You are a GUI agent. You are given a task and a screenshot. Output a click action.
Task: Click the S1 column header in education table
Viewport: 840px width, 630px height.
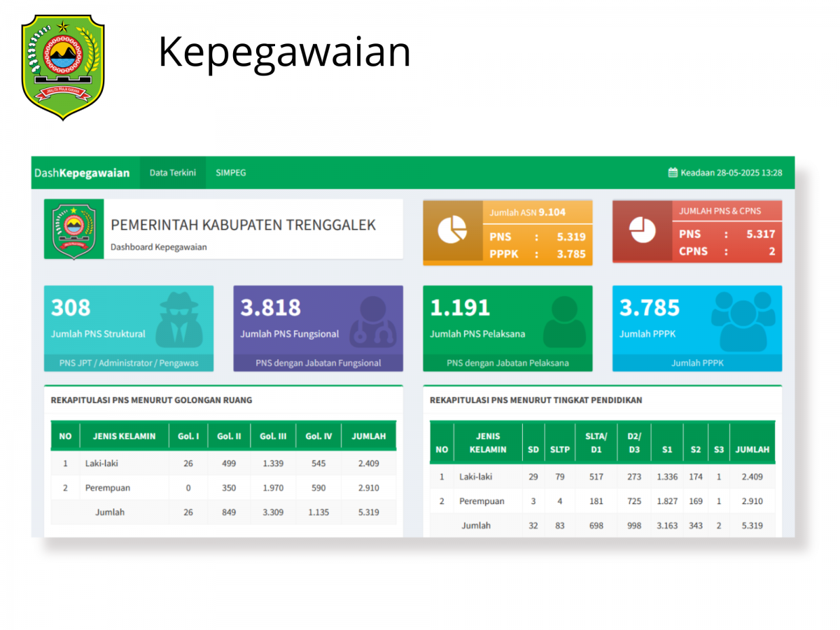tap(667, 449)
